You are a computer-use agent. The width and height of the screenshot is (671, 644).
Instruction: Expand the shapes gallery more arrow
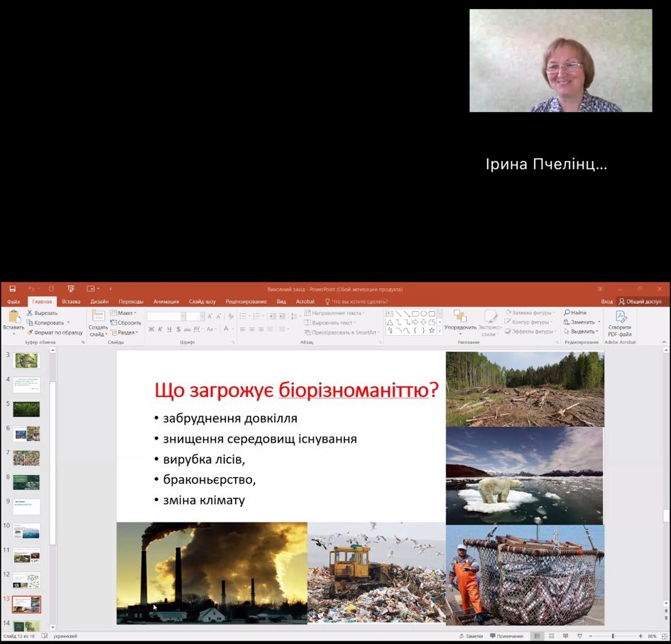tap(440, 331)
